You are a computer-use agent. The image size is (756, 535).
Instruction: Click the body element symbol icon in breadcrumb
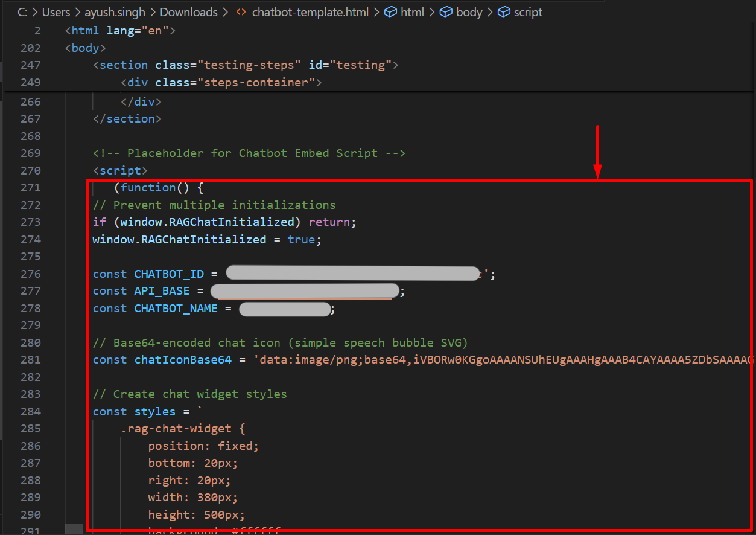click(446, 12)
